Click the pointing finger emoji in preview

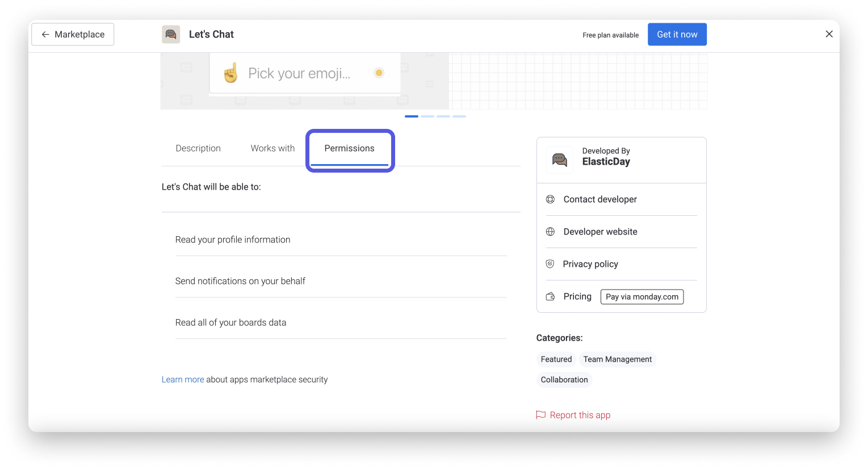point(230,73)
